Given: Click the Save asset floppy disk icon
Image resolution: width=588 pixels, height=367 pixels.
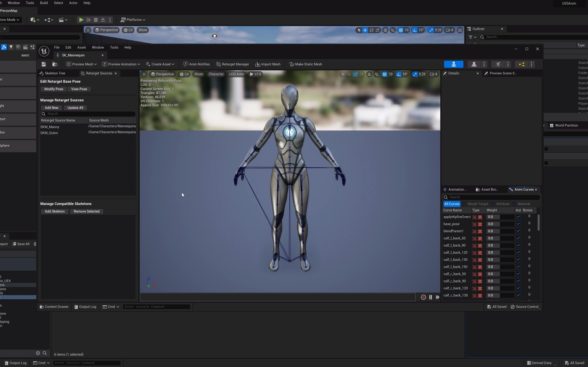Looking at the screenshot, I should click(44, 64).
